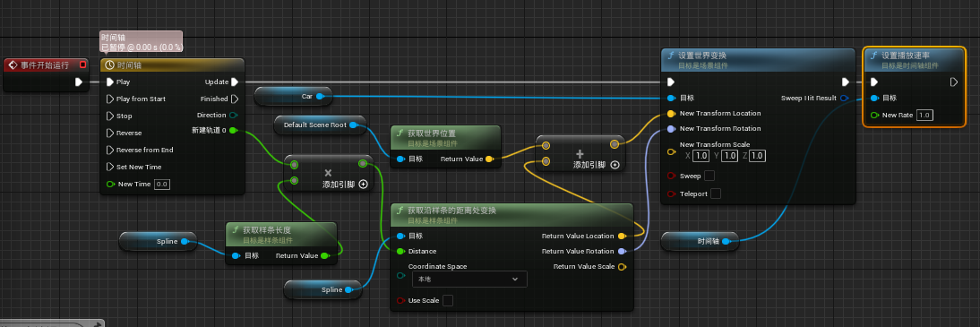Click the Return Value Location pin
Viewport: 980px width, 327px height.
(622, 237)
